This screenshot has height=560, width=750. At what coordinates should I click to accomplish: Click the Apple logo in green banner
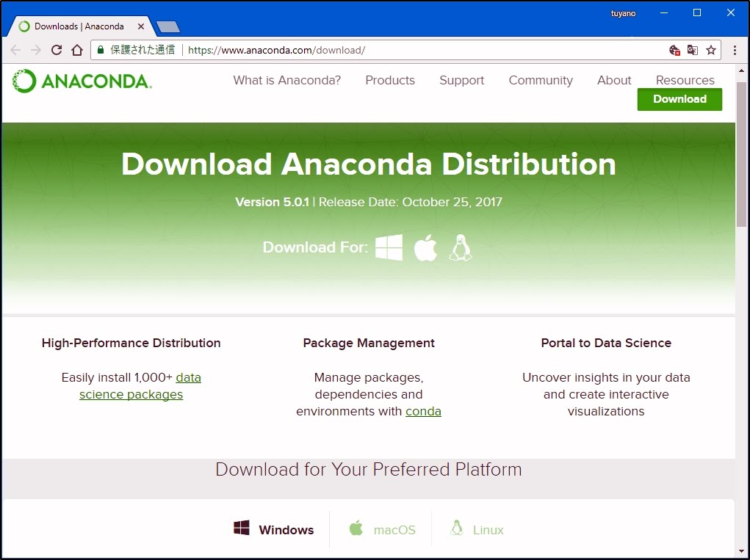click(425, 248)
